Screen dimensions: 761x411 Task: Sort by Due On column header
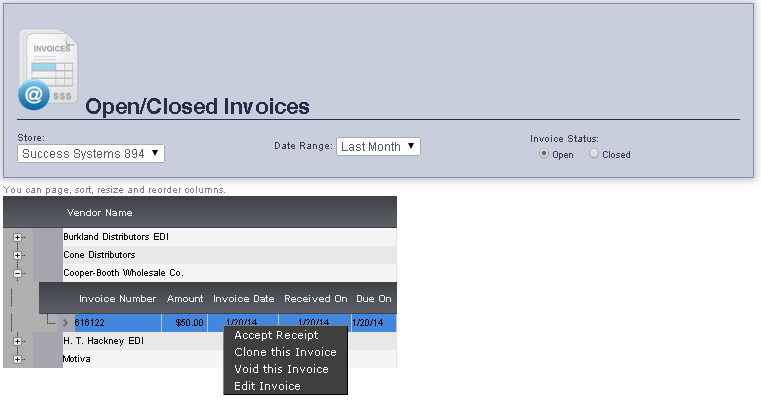[x=372, y=298]
